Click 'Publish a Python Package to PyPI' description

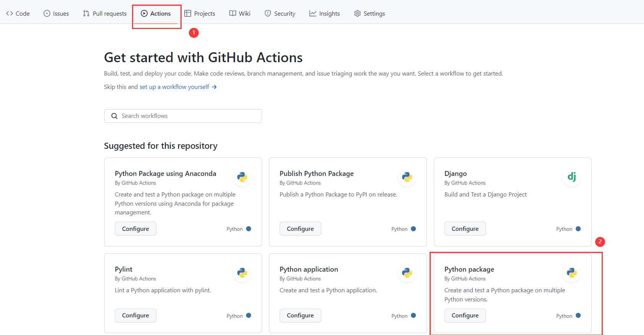pos(338,195)
